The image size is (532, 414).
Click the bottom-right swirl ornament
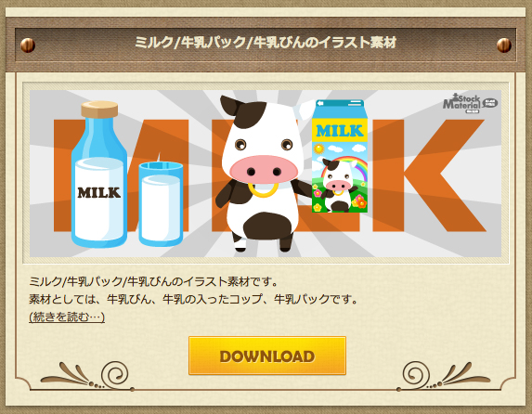pos(444,376)
